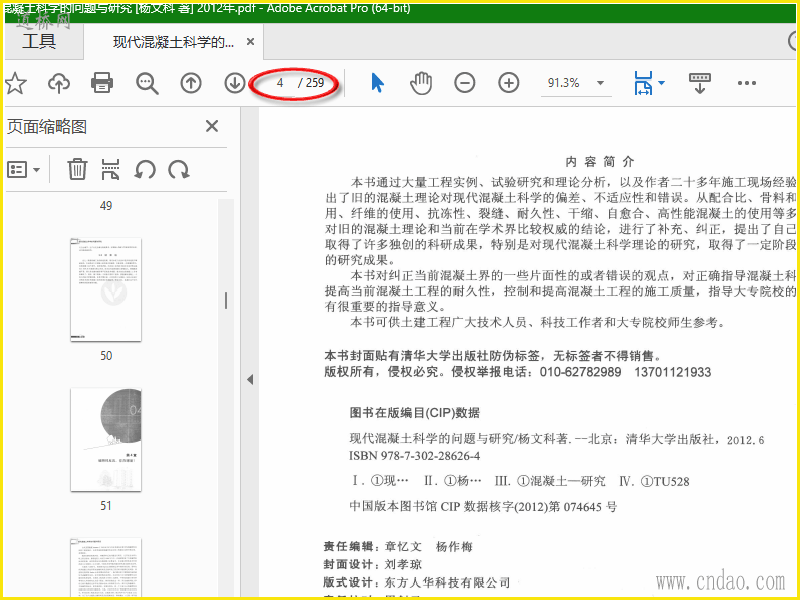Select page 51 thumbnail

[x=106, y=440]
